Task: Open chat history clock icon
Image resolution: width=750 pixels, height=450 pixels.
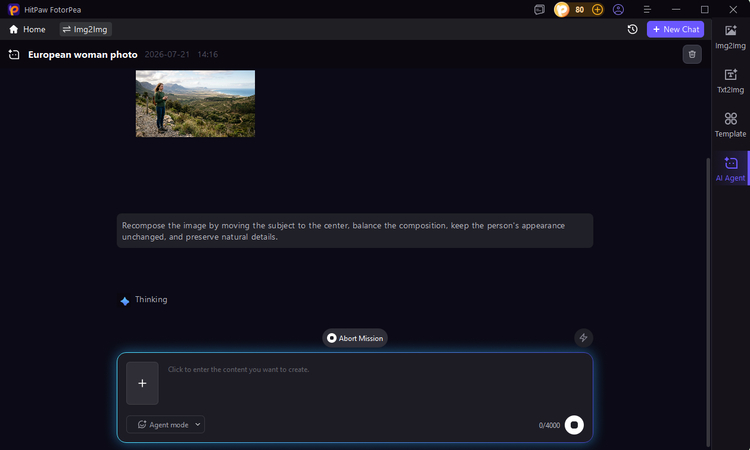Action: (x=632, y=29)
